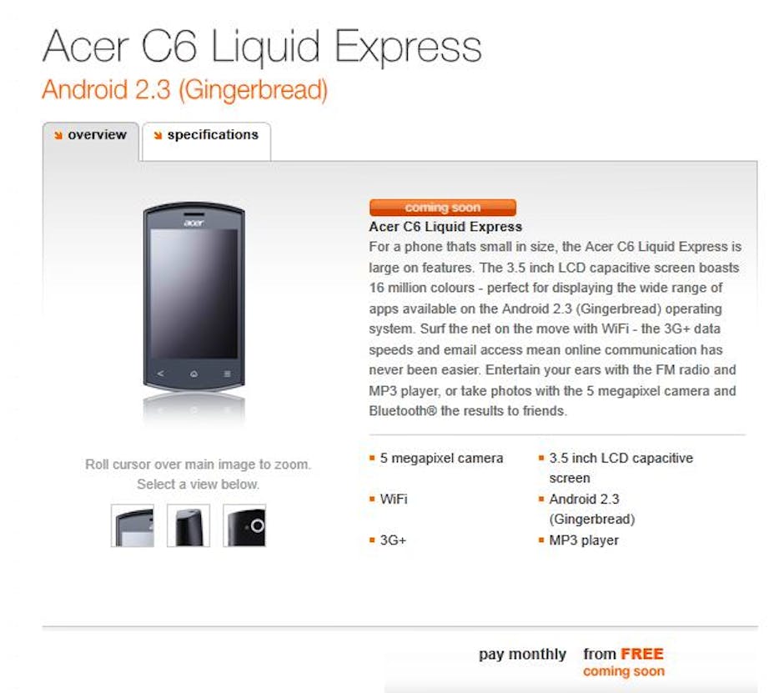Viewport: 784px width, 693px height.
Task: Click the main phone screen image
Action: tap(193, 294)
